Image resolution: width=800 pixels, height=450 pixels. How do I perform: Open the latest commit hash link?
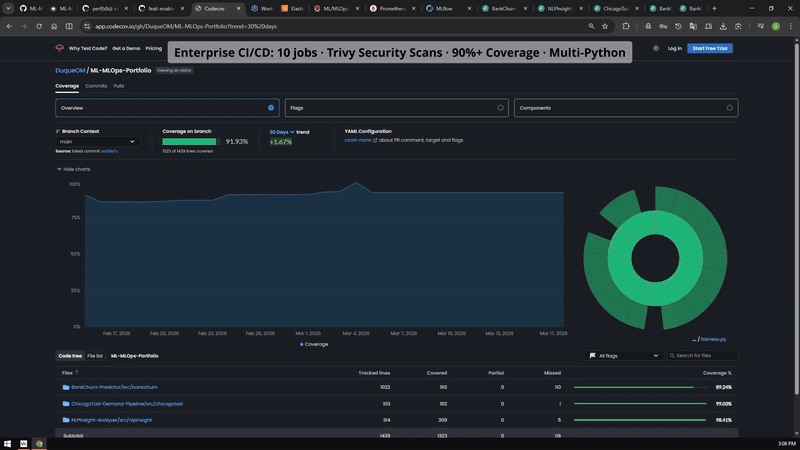click(109, 151)
